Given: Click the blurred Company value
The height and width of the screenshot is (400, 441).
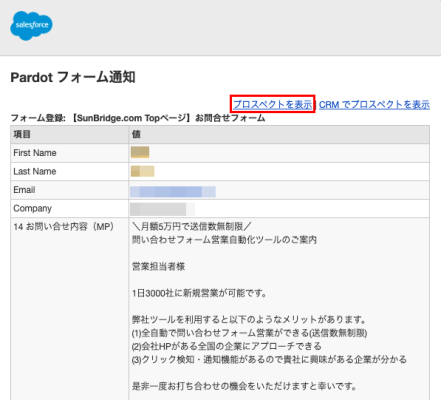Looking at the screenshot, I should pyautogui.click(x=162, y=209).
